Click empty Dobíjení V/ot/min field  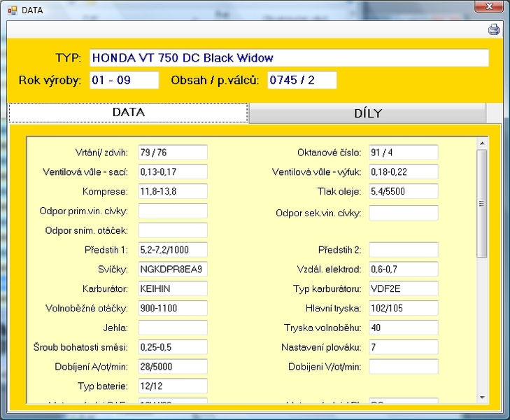404,367
